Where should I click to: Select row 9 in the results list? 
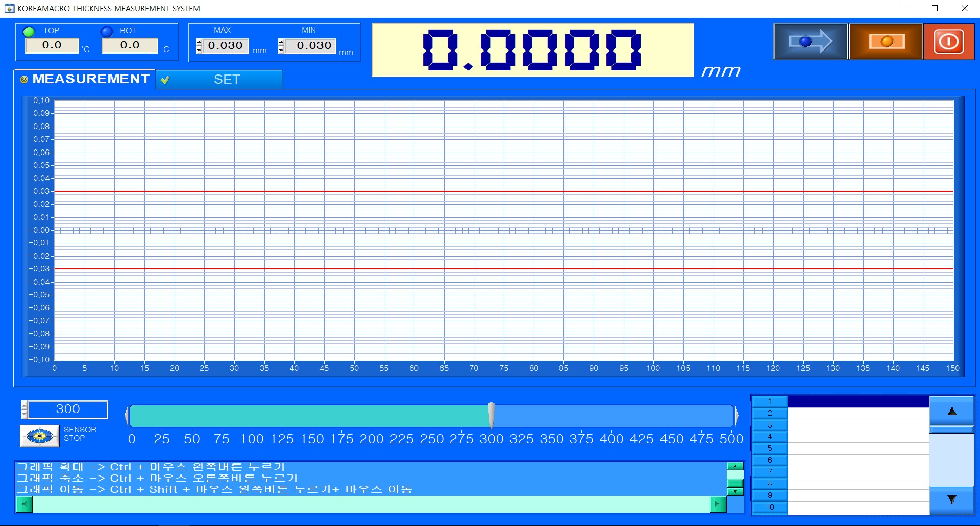point(841,495)
